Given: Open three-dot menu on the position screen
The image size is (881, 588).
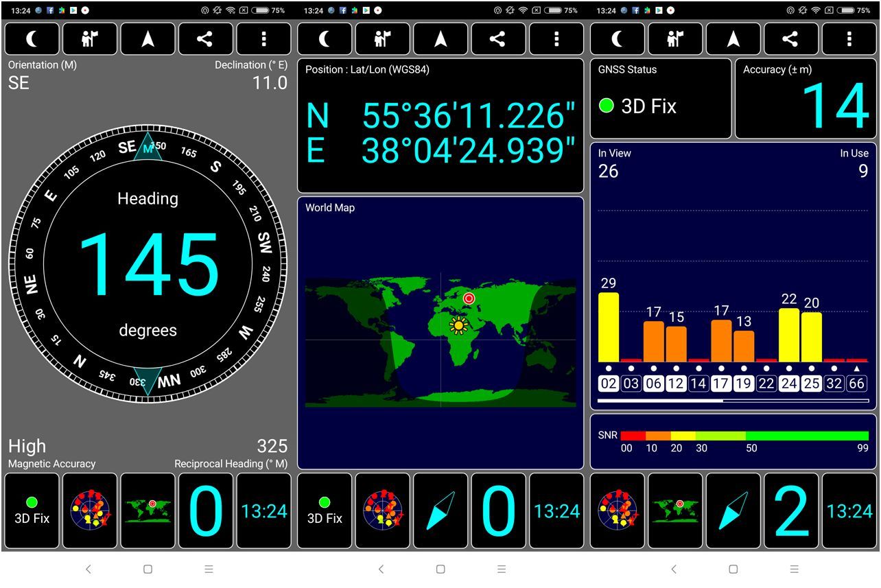Looking at the screenshot, I should pos(556,39).
